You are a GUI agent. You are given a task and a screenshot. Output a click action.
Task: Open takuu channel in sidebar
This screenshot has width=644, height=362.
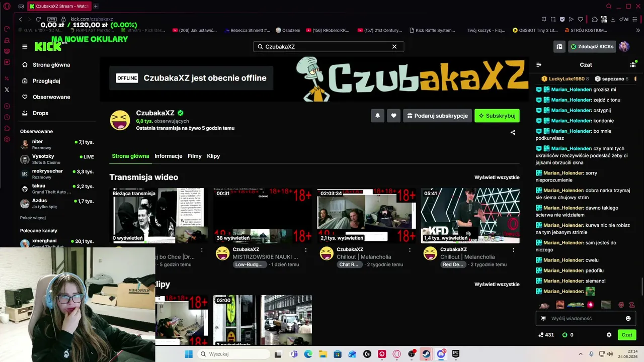pos(57,189)
